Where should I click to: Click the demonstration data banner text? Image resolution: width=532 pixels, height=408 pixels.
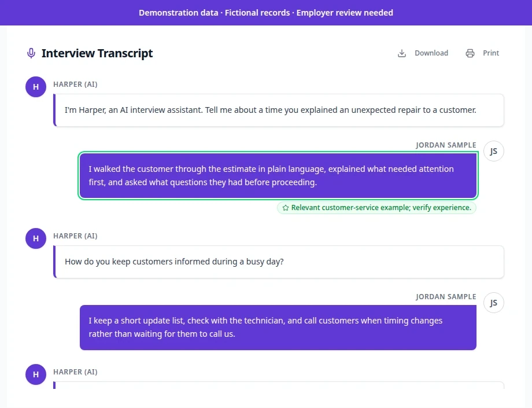[x=266, y=13]
